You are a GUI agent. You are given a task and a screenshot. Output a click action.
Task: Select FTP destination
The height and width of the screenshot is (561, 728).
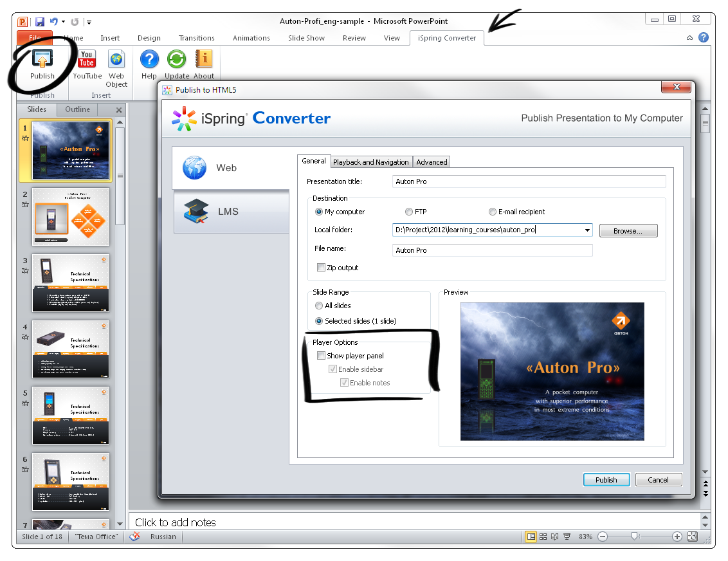click(x=408, y=212)
